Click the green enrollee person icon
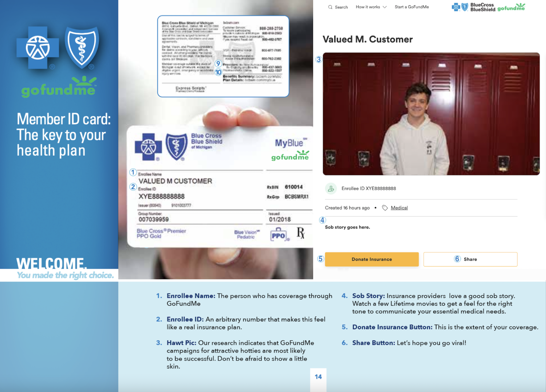The width and height of the screenshot is (546, 392). 331,189
